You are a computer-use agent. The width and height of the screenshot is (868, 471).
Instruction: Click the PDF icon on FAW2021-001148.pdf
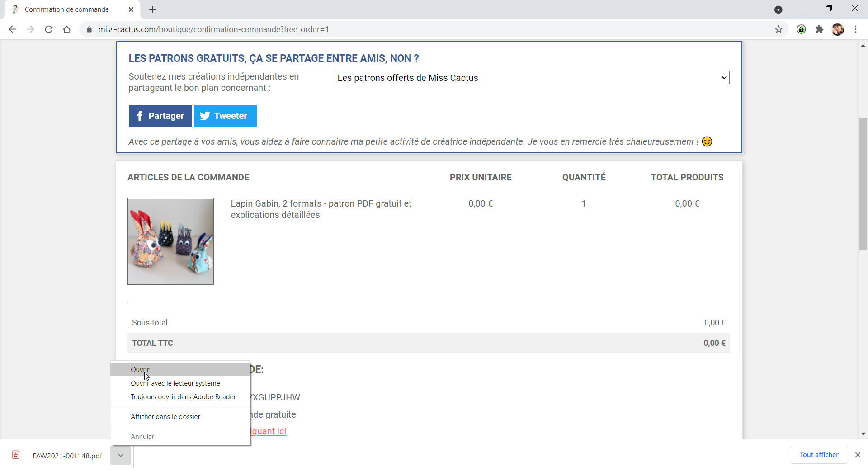(16, 455)
